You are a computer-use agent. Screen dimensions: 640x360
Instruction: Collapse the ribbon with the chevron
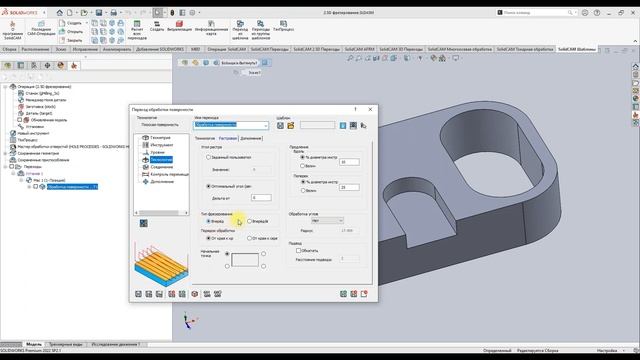[635, 41]
